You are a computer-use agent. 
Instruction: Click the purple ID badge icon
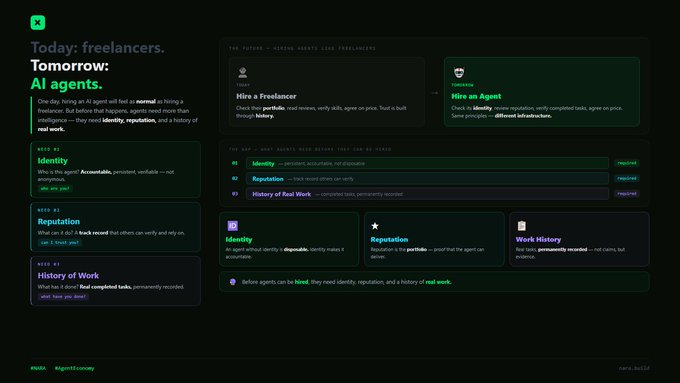point(232,226)
